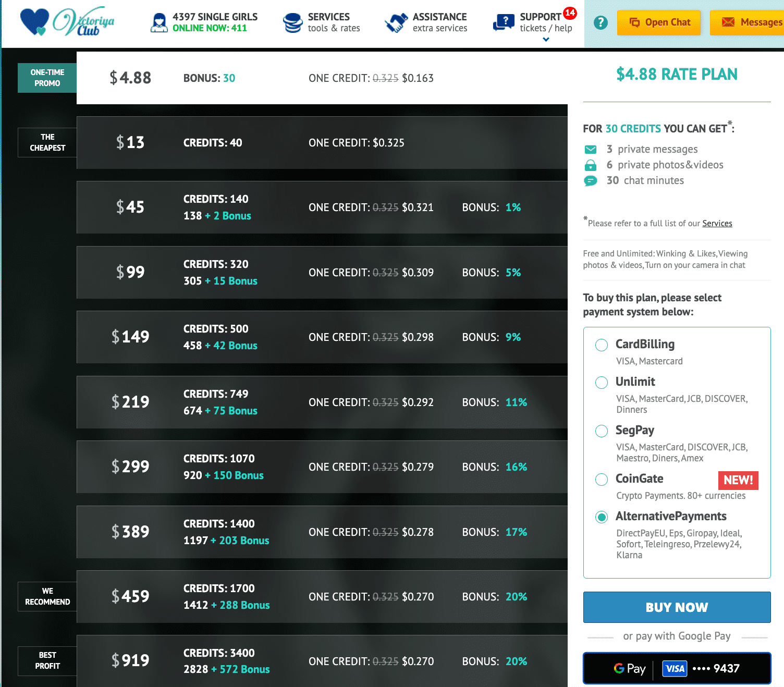Select AlternativePayments radio option
784x687 pixels.
pos(602,517)
